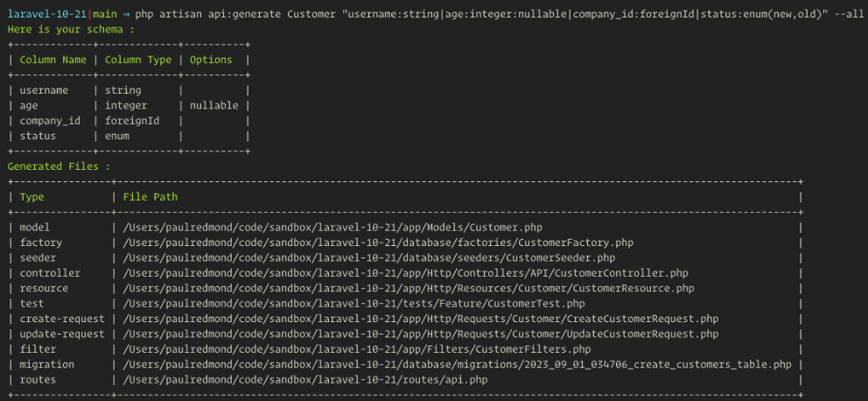Viewport: 868px width, 401px height.
Task: Open the CustomerFactory.php file path
Action: (x=378, y=243)
